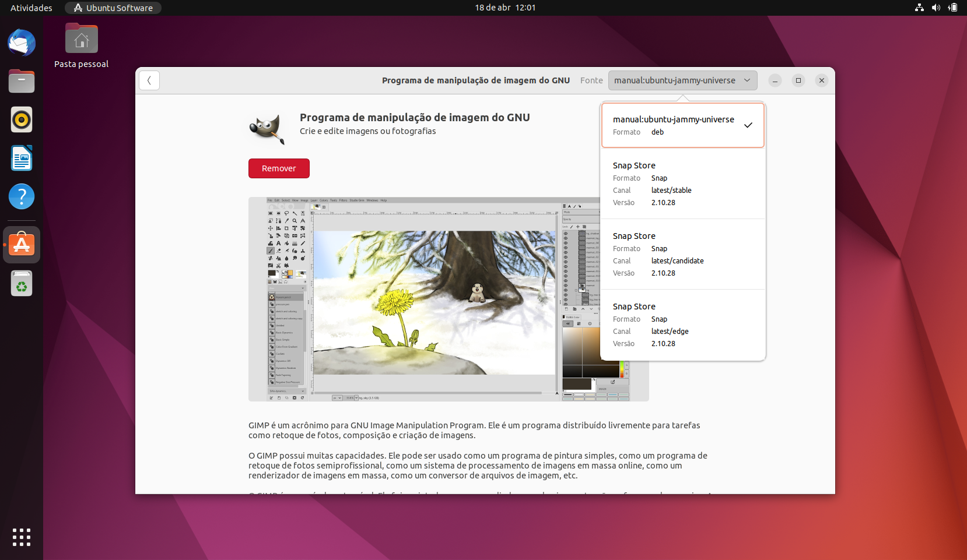
Task: Click the paragraph starting 'GIMP é um acrônimo'
Action: (474, 430)
